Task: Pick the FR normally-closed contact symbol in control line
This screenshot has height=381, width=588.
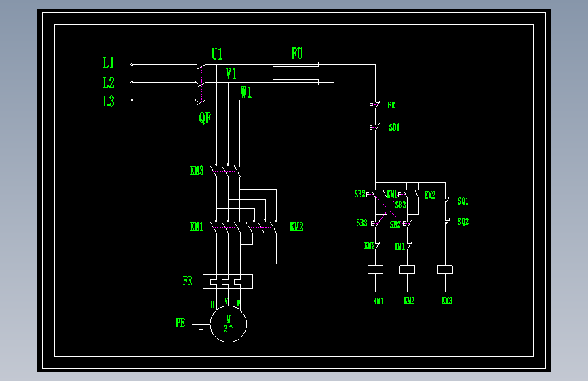Action: (x=375, y=104)
